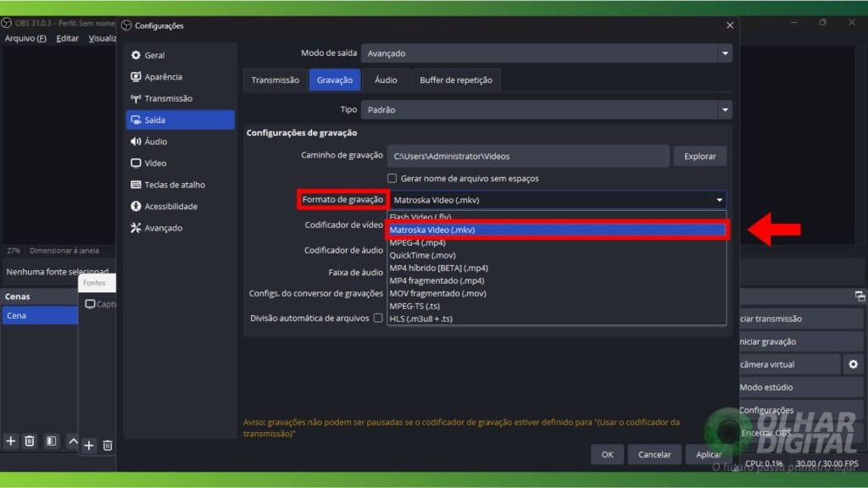Click the virtual camera gear icon
This screenshot has width=868, height=488.
pyautogui.click(x=854, y=363)
